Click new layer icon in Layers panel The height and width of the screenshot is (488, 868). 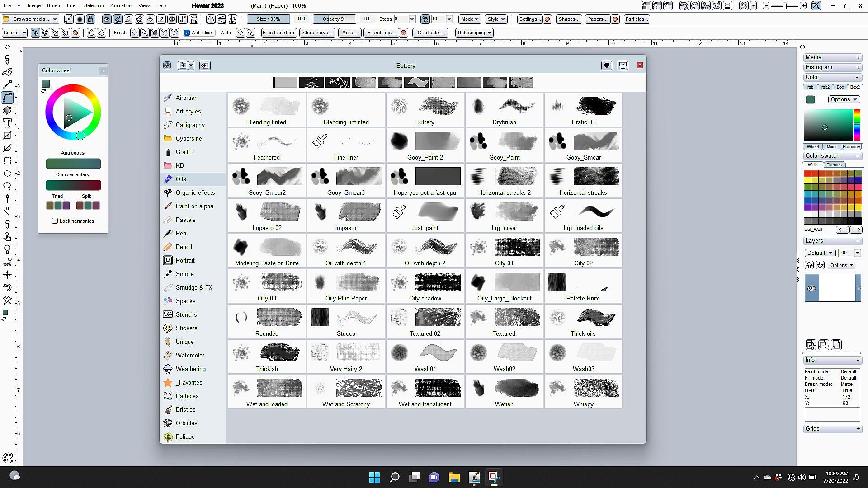click(x=811, y=345)
